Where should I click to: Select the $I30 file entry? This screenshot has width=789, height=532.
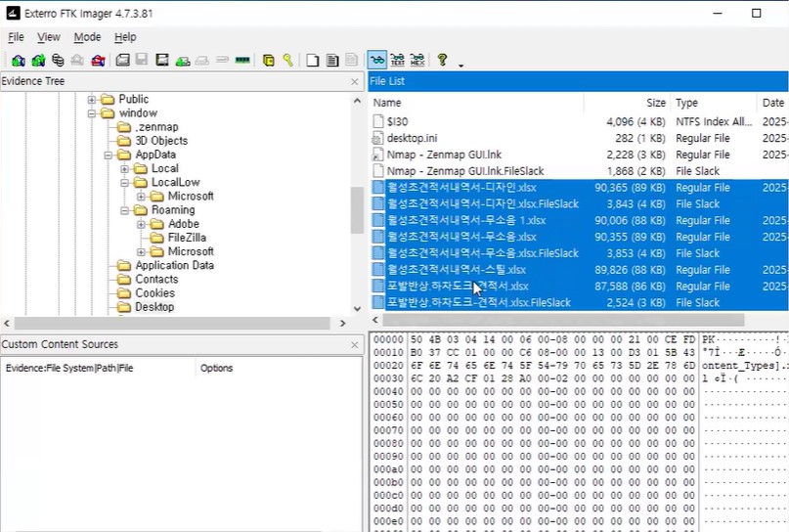pos(397,122)
